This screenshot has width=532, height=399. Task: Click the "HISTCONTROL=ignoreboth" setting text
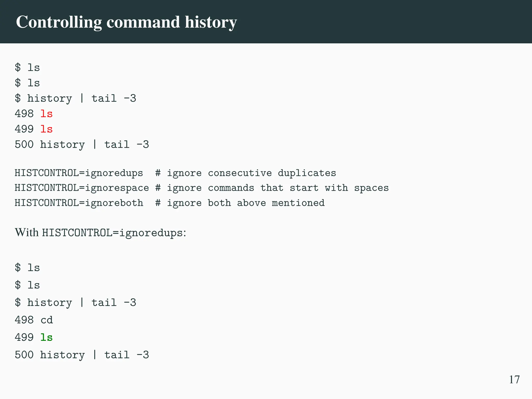[x=79, y=203]
